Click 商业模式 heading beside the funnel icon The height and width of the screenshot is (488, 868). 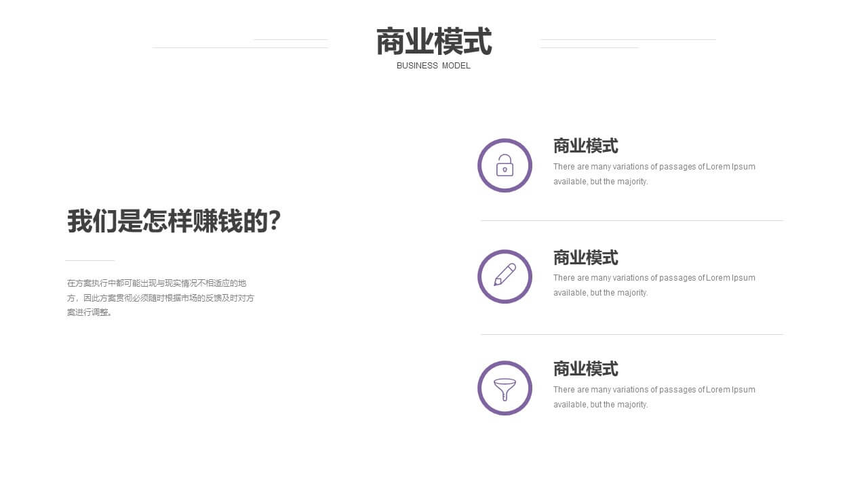pyautogui.click(x=585, y=369)
